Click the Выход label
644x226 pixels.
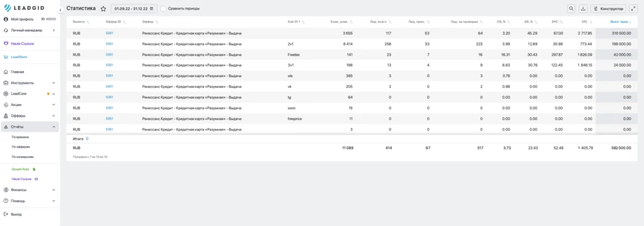coord(16,214)
